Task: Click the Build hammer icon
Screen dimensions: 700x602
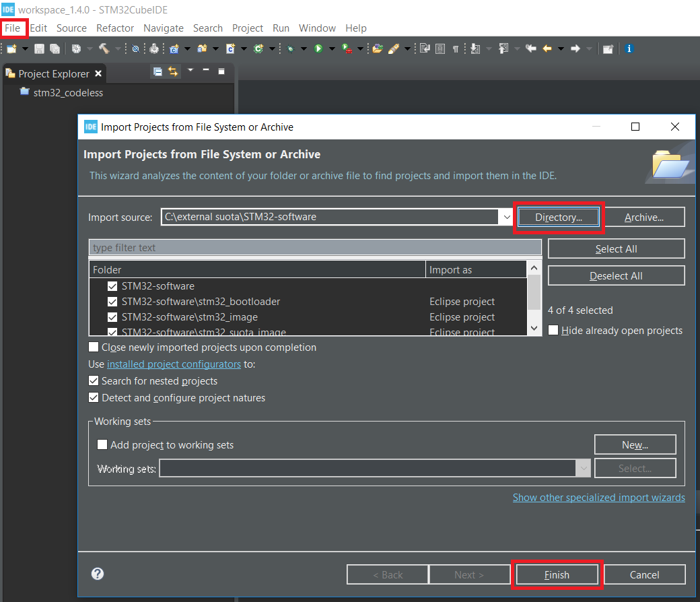Action: click(104, 48)
